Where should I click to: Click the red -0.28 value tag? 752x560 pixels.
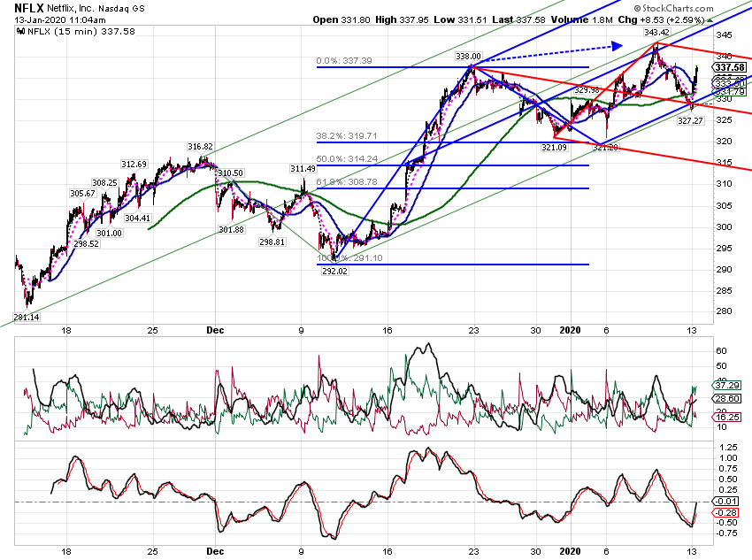coord(727,513)
